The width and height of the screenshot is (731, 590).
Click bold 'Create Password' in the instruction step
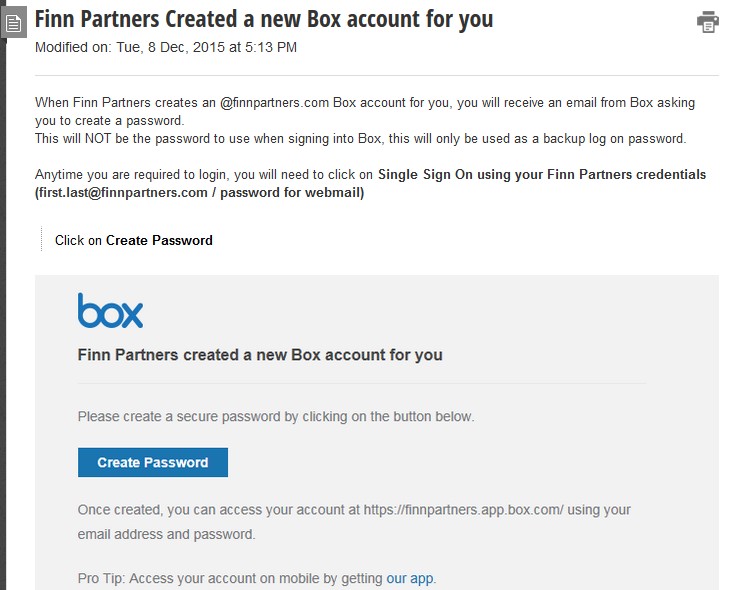click(x=159, y=240)
